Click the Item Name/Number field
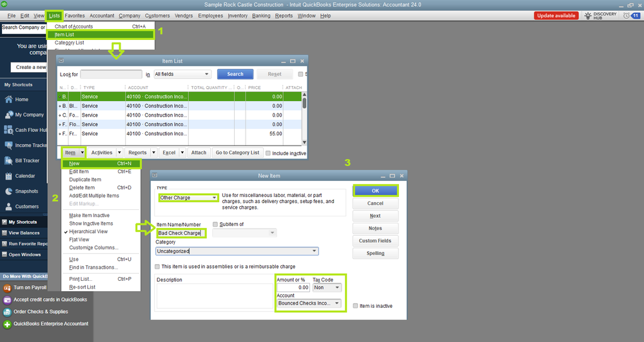This screenshot has width=644, height=342. (x=181, y=233)
